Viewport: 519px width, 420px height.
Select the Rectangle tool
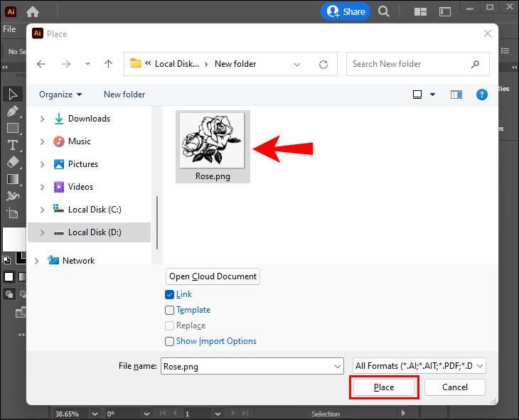click(13, 128)
